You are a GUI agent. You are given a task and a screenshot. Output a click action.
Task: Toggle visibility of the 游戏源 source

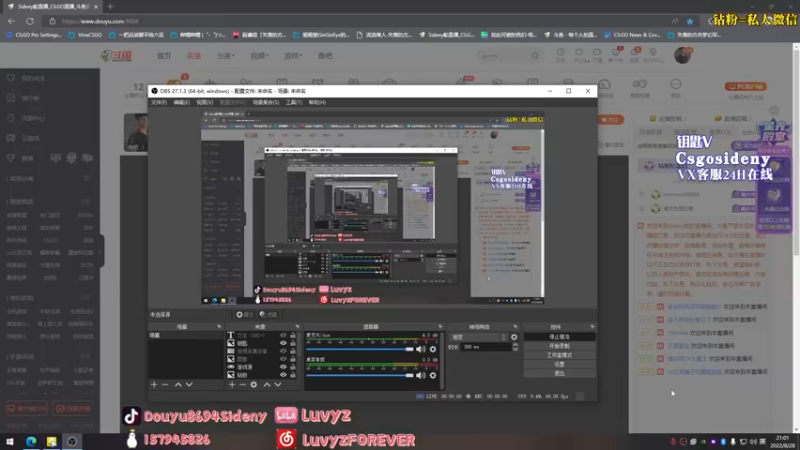[283, 367]
